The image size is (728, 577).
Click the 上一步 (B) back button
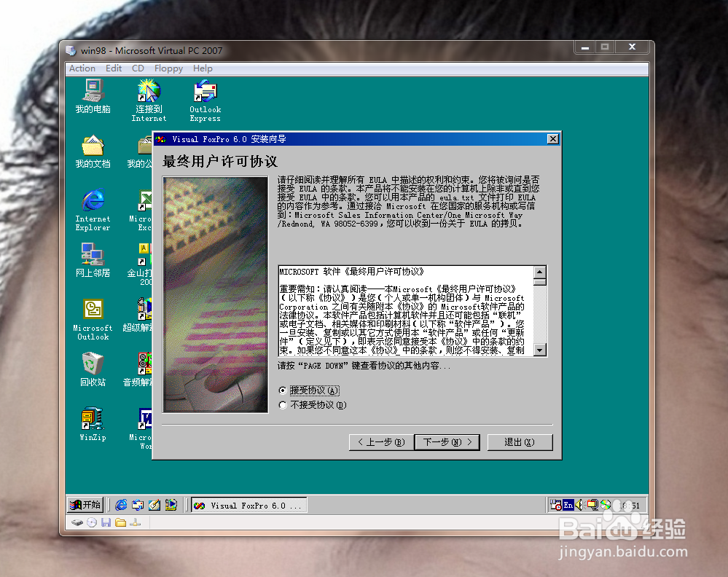(381, 442)
